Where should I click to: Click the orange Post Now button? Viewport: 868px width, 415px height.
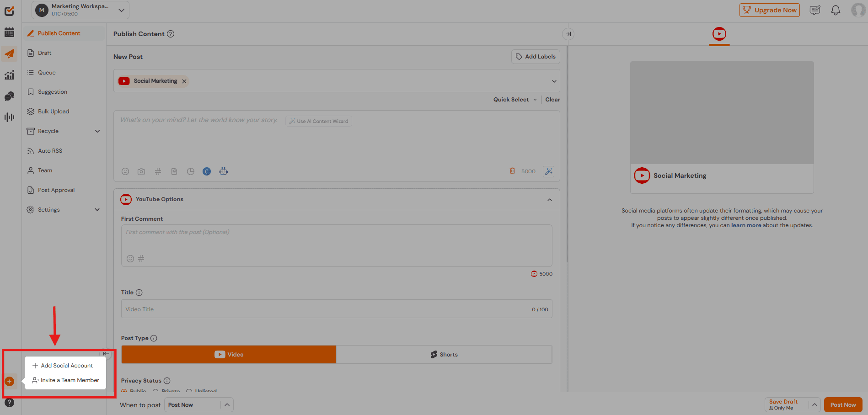coord(843,405)
